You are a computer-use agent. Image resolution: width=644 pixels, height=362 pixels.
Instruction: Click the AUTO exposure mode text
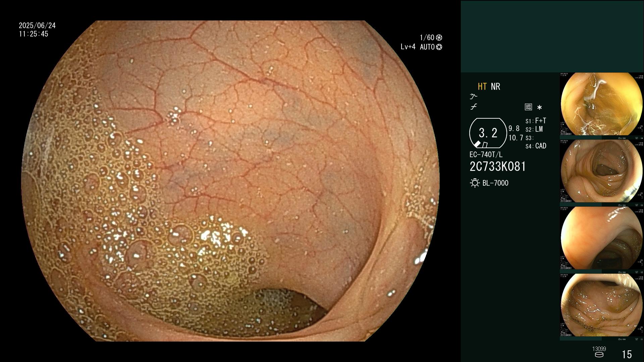click(427, 47)
